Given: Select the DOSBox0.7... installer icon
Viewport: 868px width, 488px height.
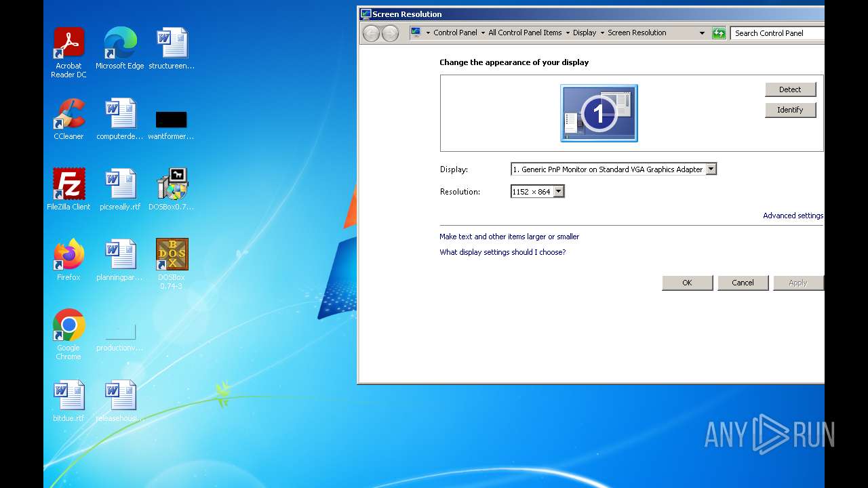Looking at the screenshot, I should 172,189.
